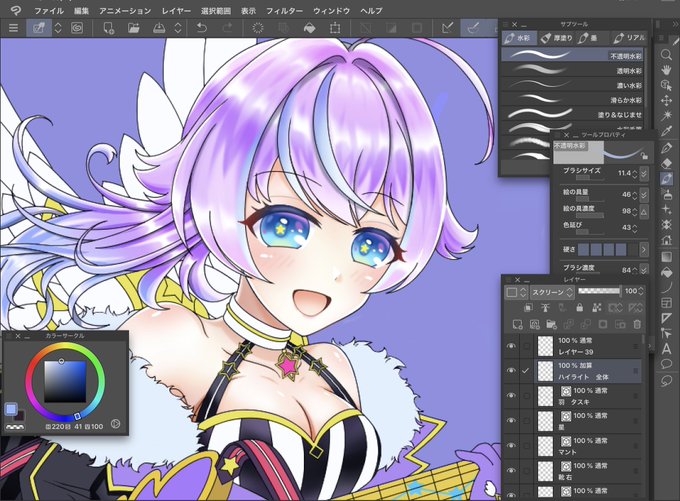Select the Frame border tool
Viewport: 680px width, 501px height.
coord(667,303)
